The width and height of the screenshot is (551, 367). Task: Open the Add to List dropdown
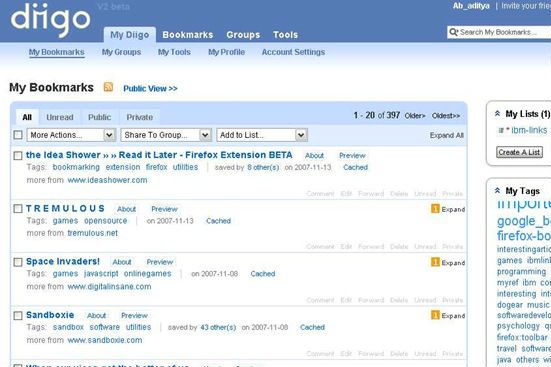pos(262,135)
